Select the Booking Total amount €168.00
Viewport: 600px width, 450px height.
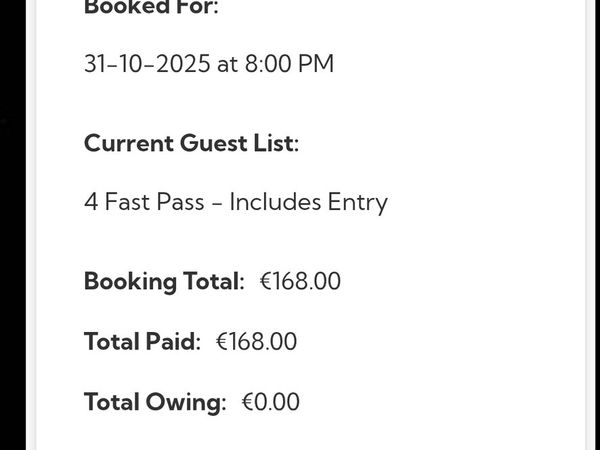pyautogui.click(x=300, y=281)
